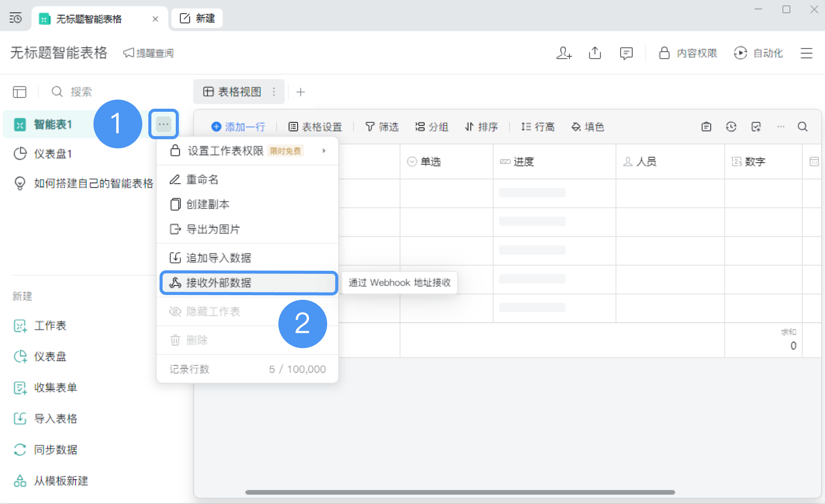Click the clipboard icon in the table toolbar
Screen dimensions: 825x504
click(x=706, y=127)
